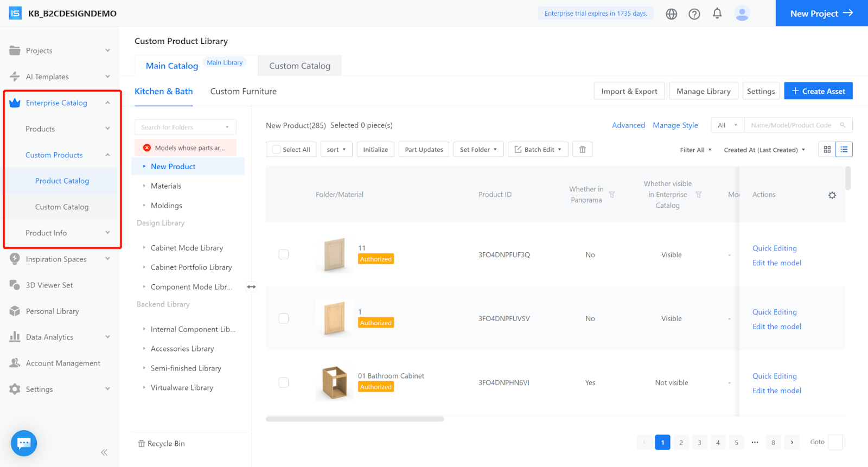The width and height of the screenshot is (868, 467).
Task: Click the Create Asset button
Action: click(818, 91)
